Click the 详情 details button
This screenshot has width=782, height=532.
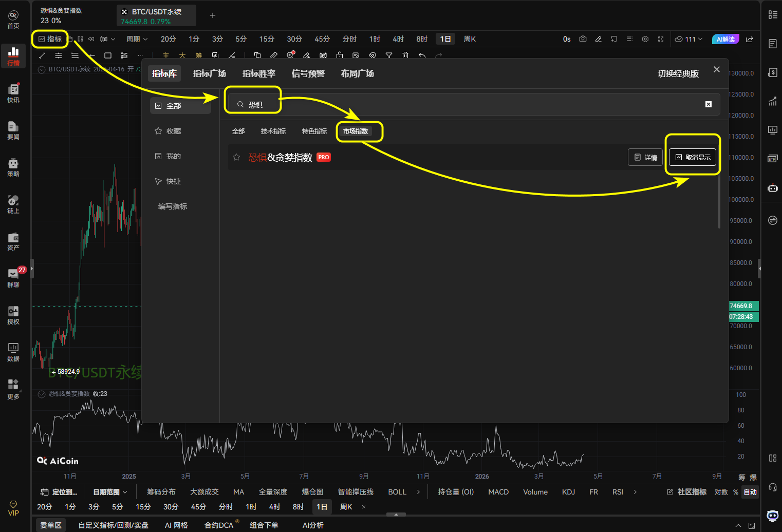coord(645,157)
